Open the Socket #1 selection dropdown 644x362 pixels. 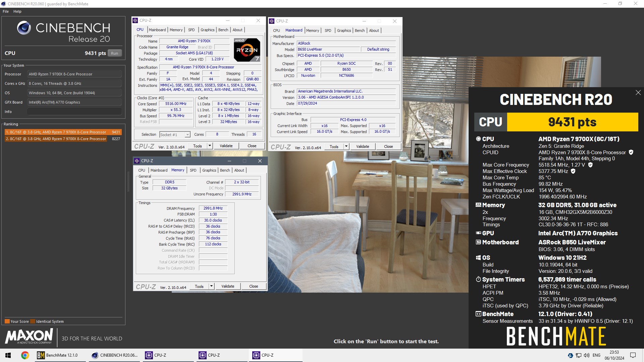point(175,135)
